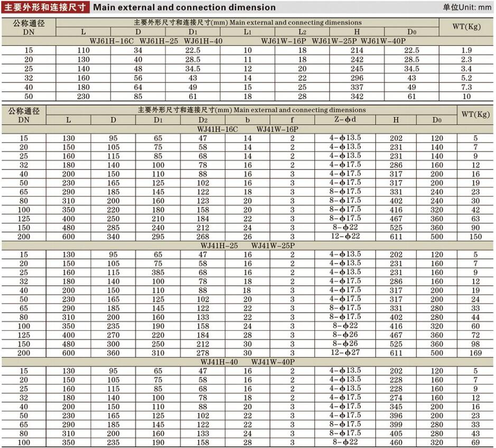Click the red 主要外形和连接尺寸 title block

pyautogui.click(x=46, y=7)
